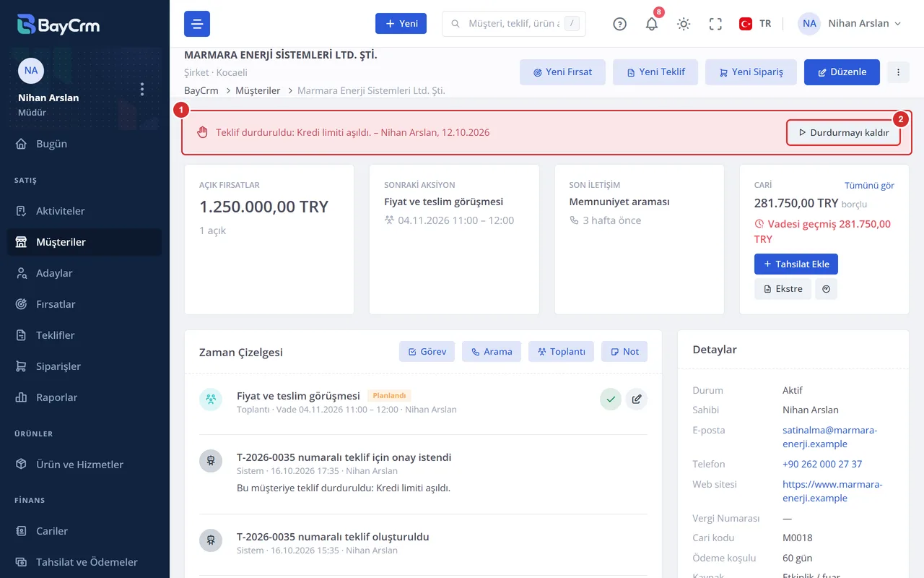Open the TR language selector
The width and height of the screenshot is (924, 578).
pyautogui.click(x=755, y=24)
